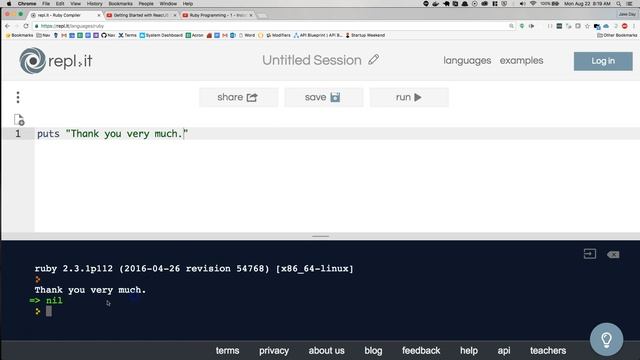
Task: Close the repl.it Ruby Compiler tab
Action: pyautogui.click(x=98, y=15)
